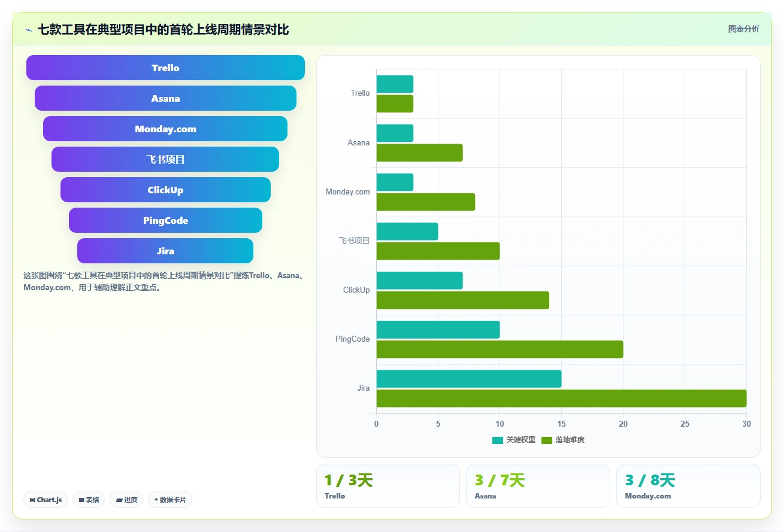The width and height of the screenshot is (784, 532).
Task: Open the '3 / 7天' Asana data card
Action: pos(538,486)
